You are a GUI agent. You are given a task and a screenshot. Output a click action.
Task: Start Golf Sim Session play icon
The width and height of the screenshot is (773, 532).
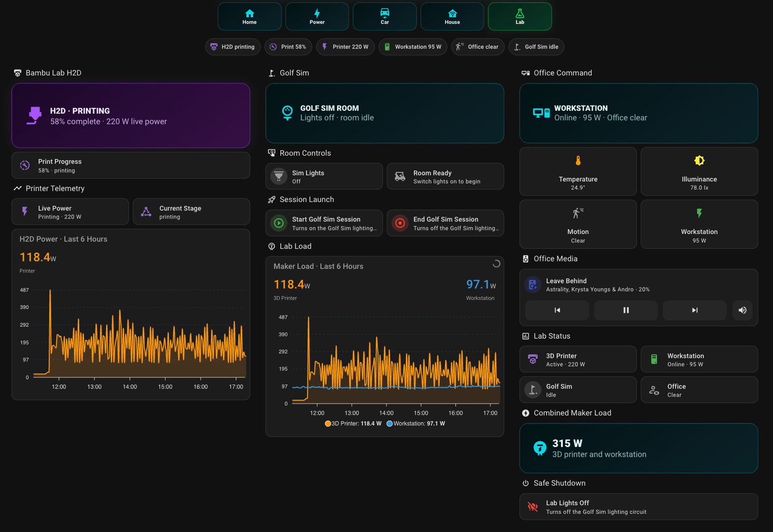[279, 223]
